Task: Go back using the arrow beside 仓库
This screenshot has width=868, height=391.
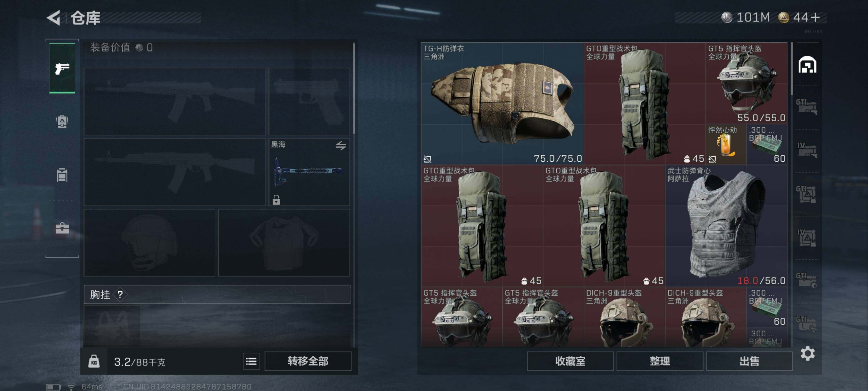Action: [54, 18]
